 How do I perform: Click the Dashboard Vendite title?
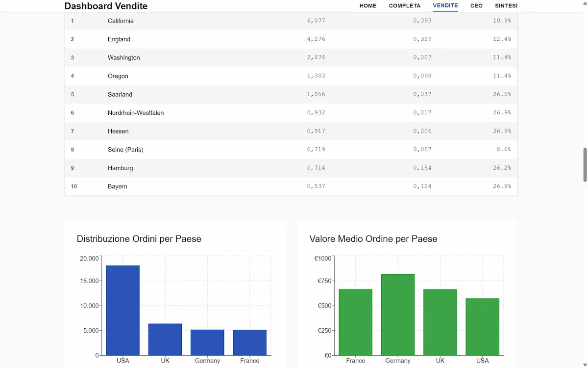106,6
